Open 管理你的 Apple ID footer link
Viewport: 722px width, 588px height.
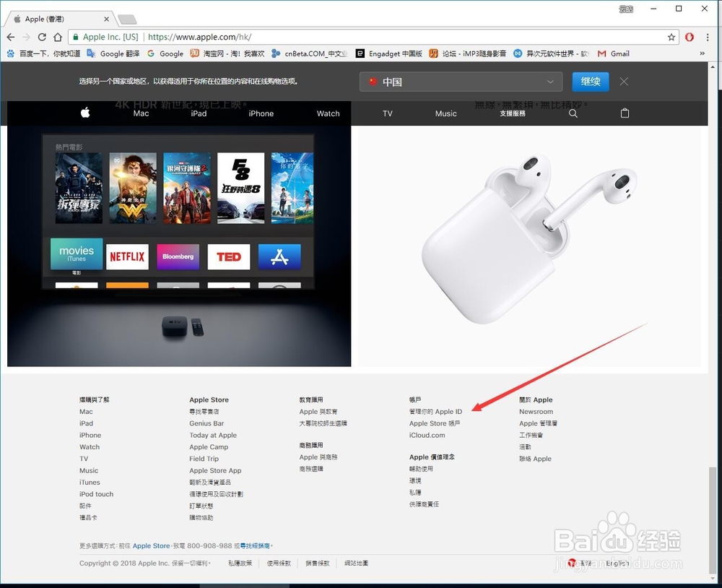coord(435,412)
